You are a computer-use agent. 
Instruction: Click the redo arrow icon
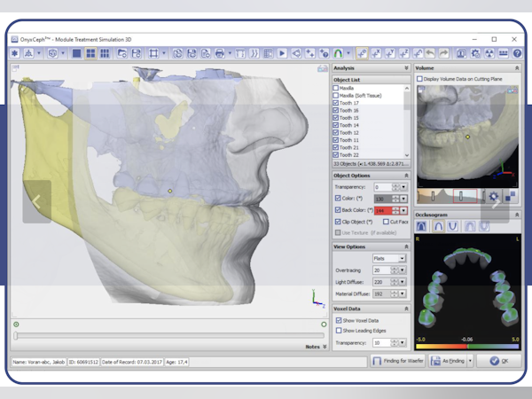coord(444,53)
